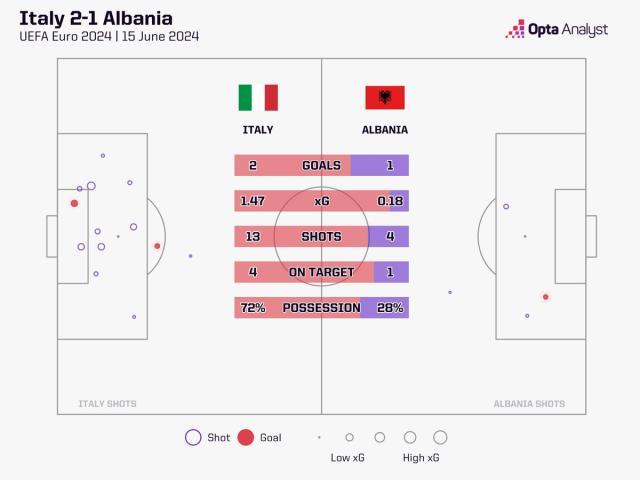Click the red Goal legend circle
The width and height of the screenshot is (640, 480).
(x=246, y=437)
